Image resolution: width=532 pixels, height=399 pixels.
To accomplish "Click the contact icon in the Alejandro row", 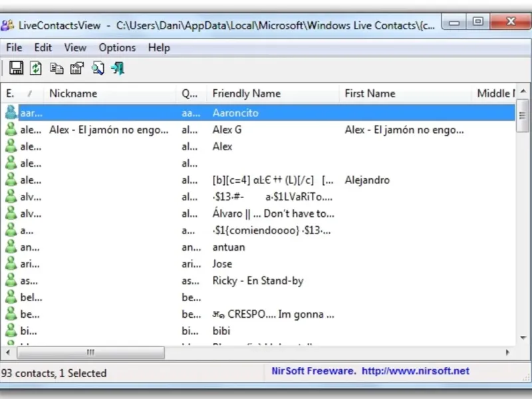I will coord(11,180).
